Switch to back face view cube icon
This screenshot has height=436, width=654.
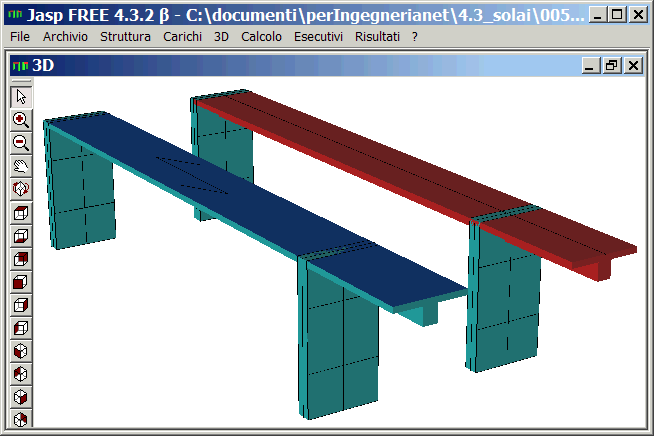pos(21,259)
